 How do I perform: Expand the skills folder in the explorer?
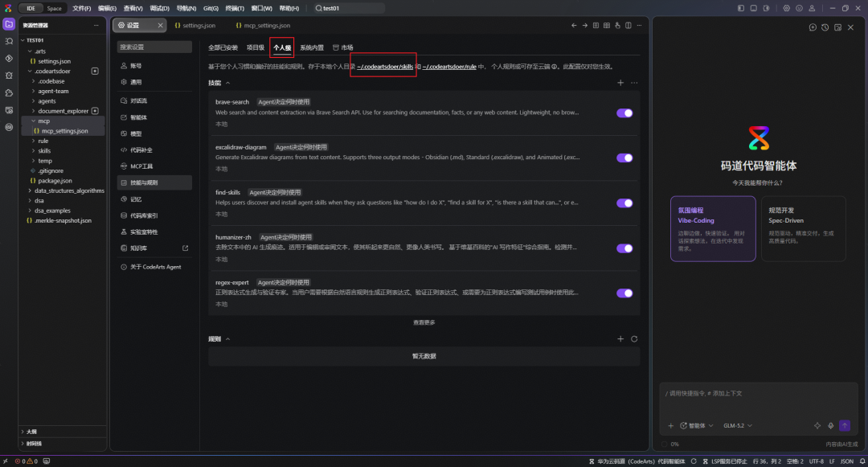tap(43, 151)
